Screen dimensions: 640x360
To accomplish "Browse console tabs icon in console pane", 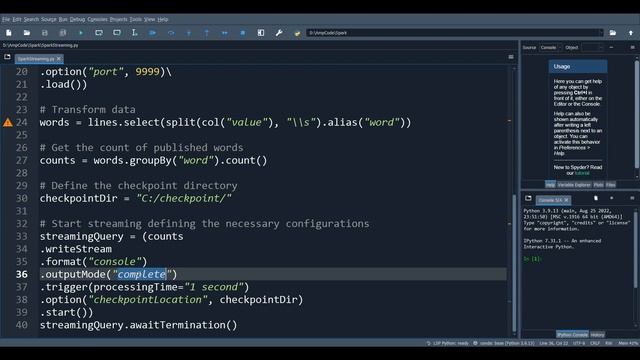I will (528, 198).
